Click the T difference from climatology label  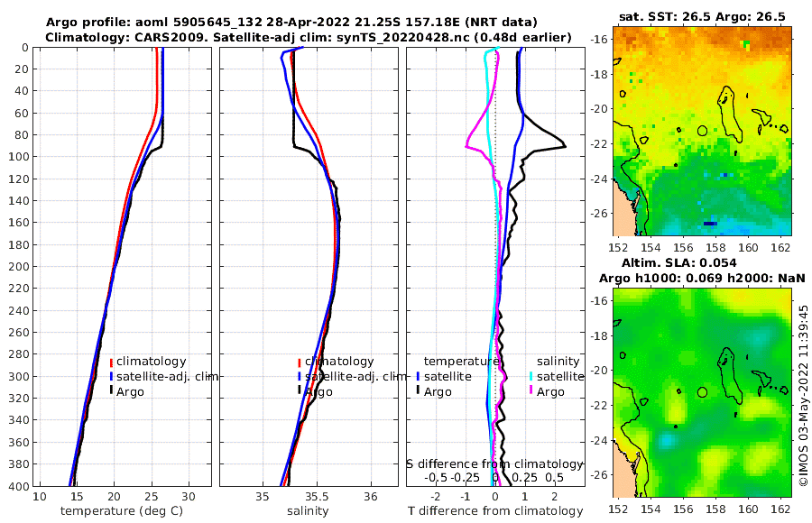(x=495, y=511)
